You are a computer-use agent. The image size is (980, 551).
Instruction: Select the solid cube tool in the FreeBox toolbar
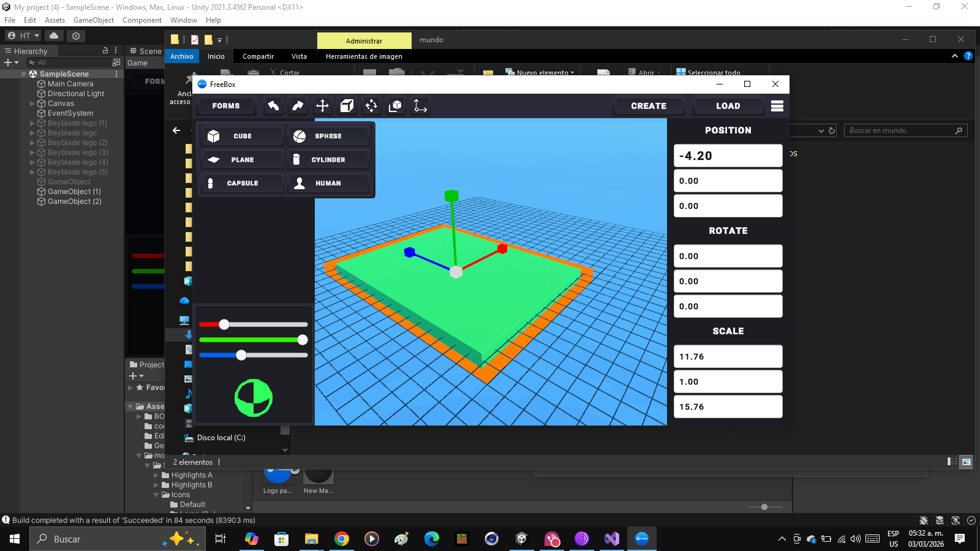coord(347,106)
